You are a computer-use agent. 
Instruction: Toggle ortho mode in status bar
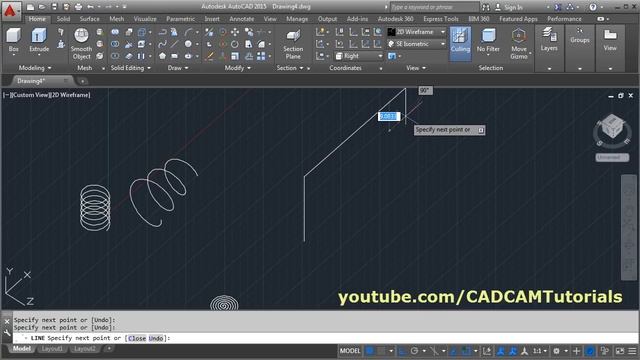click(x=402, y=351)
